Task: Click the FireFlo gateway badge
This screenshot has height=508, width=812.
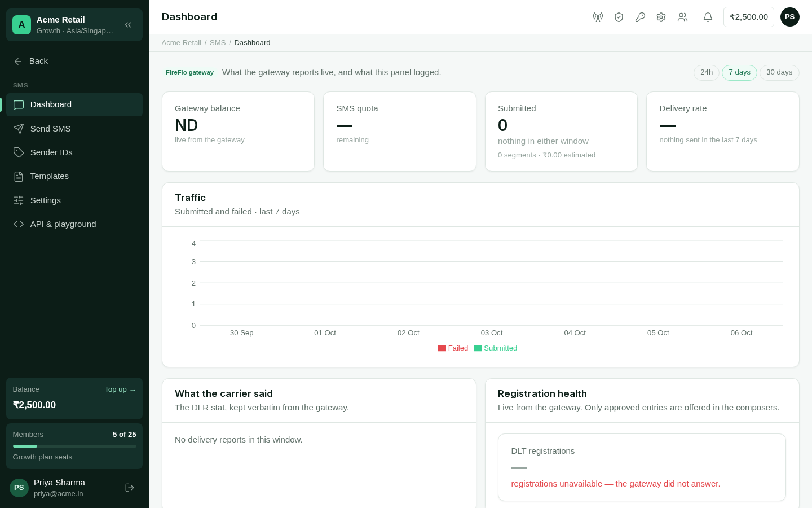Action: [x=189, y=72]
